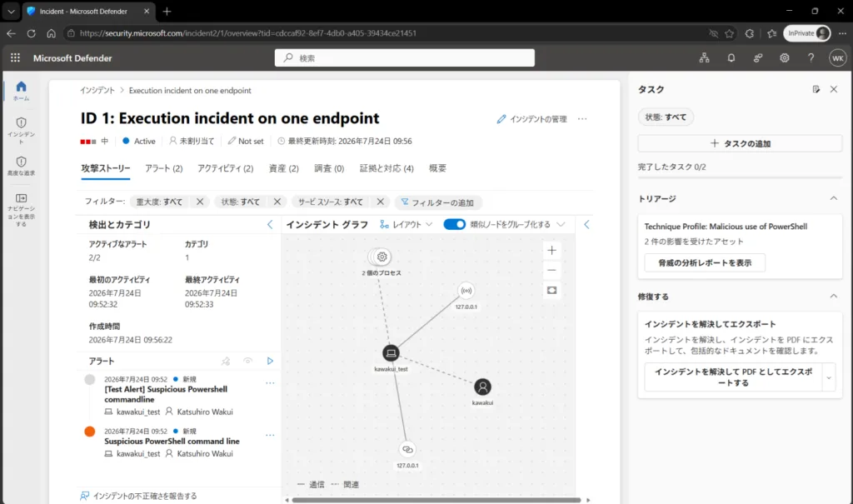
Task: Click Add task button
Action: (x=740, y=143)
